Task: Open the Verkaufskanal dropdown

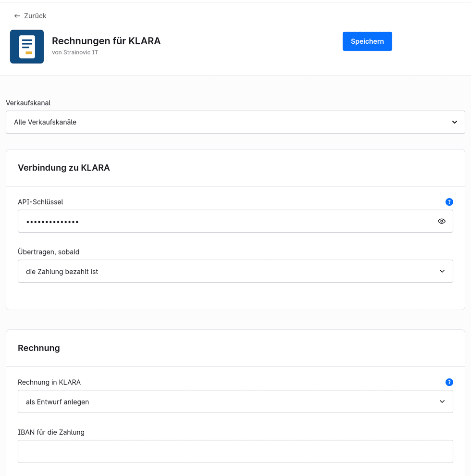Action: pyautogui.click(x=235, y=122)
